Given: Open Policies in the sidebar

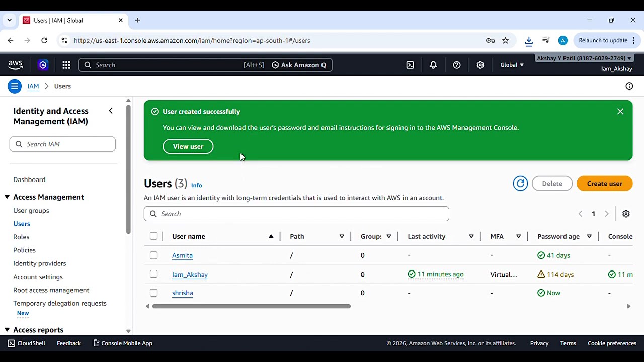Looking at the screenshot, I should coord(24,250).
